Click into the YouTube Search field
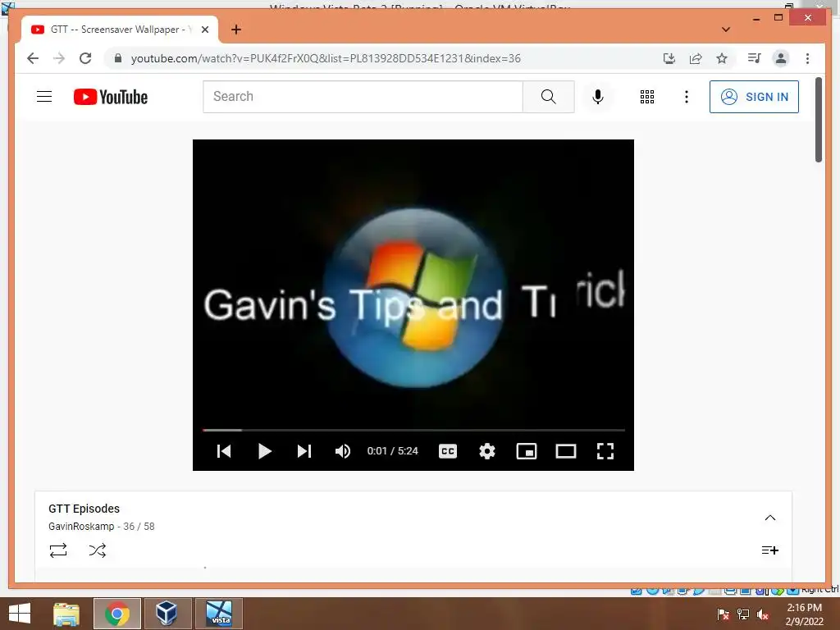Image resolution: width=840 pixels, height=630 pixels. (x=363, y=97)
